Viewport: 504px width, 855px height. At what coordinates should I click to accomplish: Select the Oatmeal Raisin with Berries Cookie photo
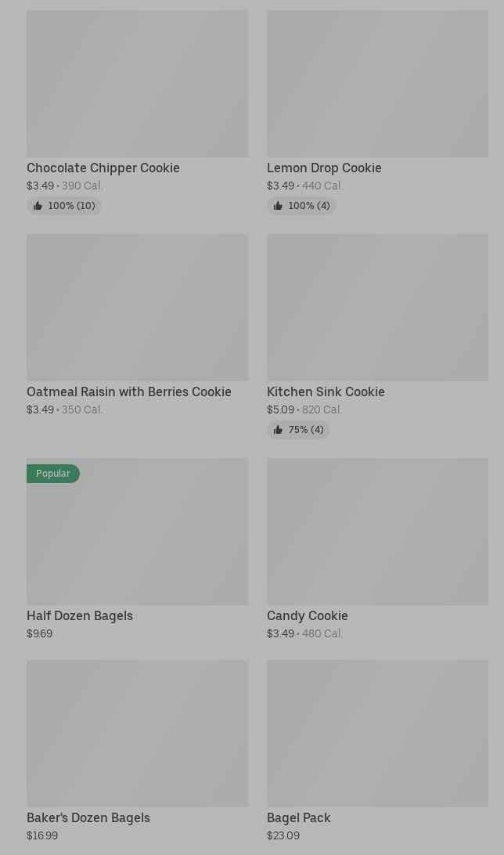pyautogui.click(x=137, y=308)
